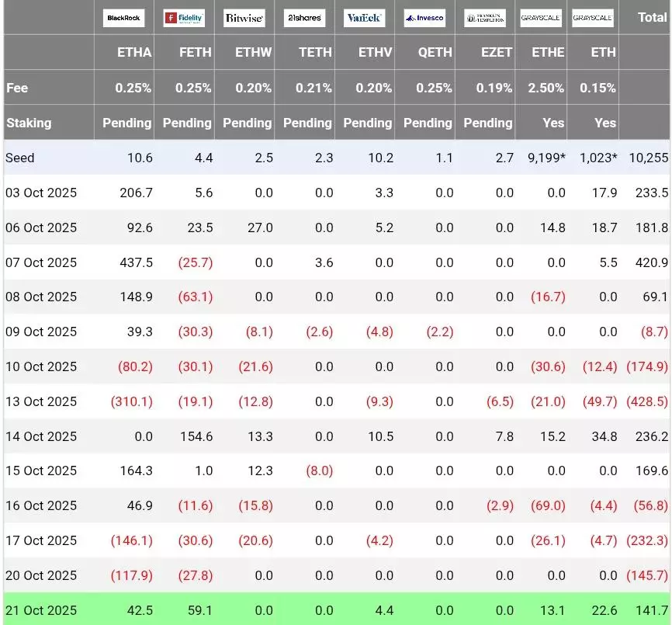Select the Seed row label
Viewport: 672px width, 625px height.
click(20, 158)
